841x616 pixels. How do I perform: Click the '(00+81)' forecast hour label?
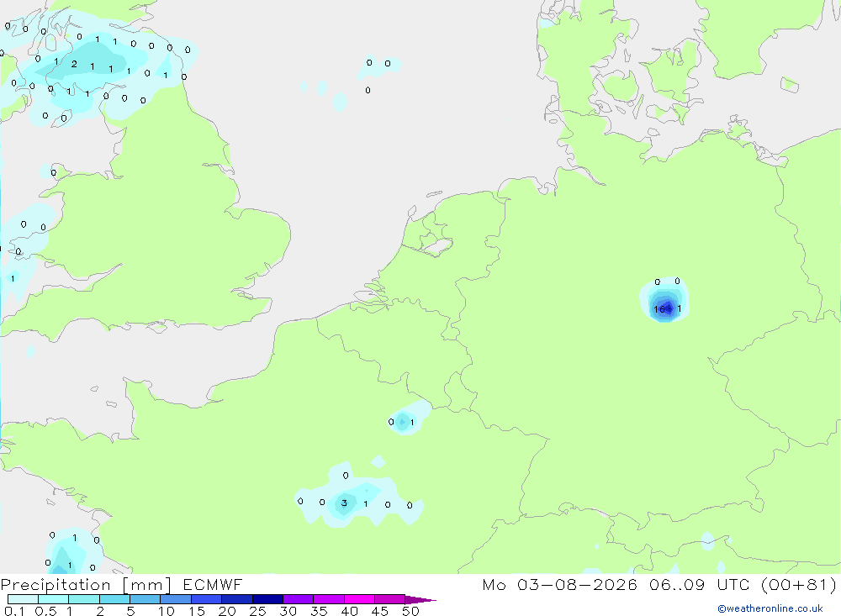click(x=799, y=584)
